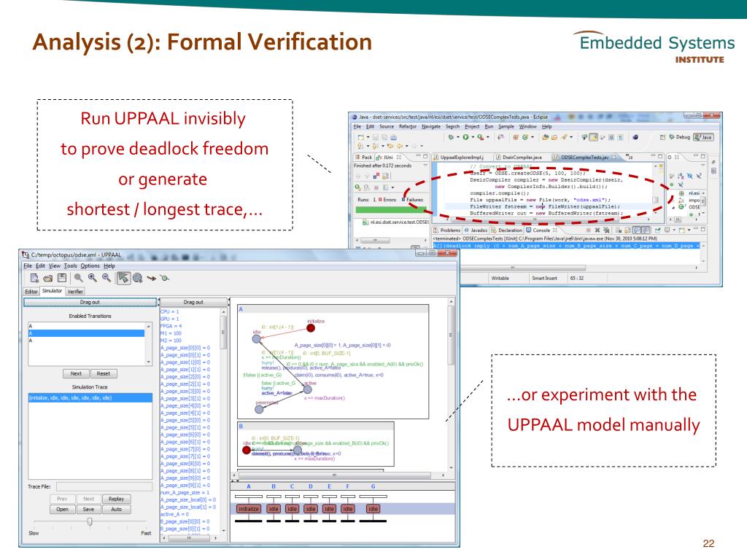
Task: Open JUnit view menu triangle
Action: click(425, 166)
